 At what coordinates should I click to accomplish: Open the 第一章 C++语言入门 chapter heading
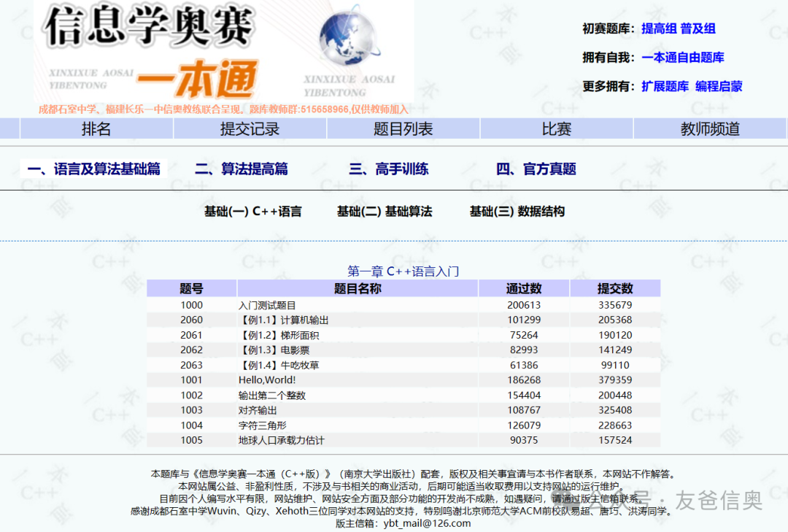(x=403, y=271)
